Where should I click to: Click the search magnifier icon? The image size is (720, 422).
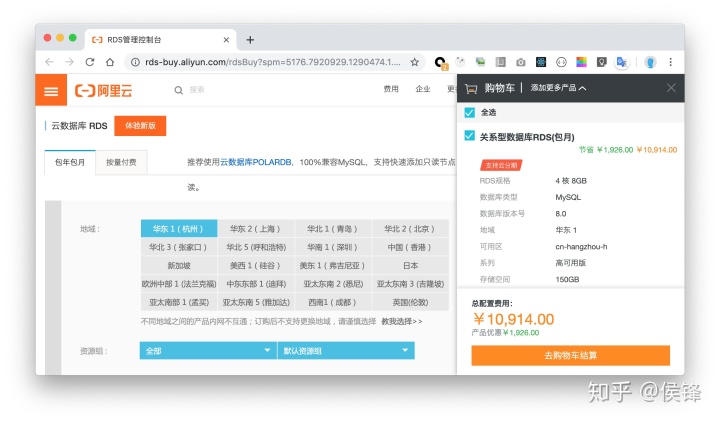click(179, 90)
